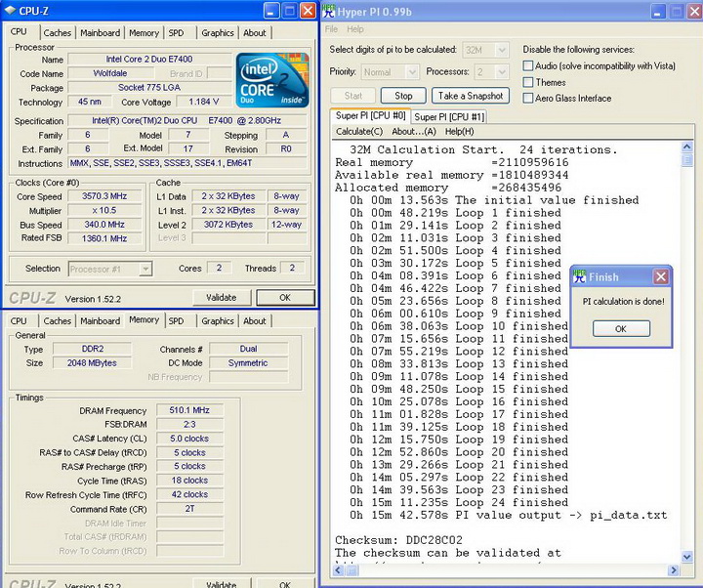703x588 pixels.
Task: Click the output scrollbar up arrow
Action: pyautogui.click(x=687, y=146)
